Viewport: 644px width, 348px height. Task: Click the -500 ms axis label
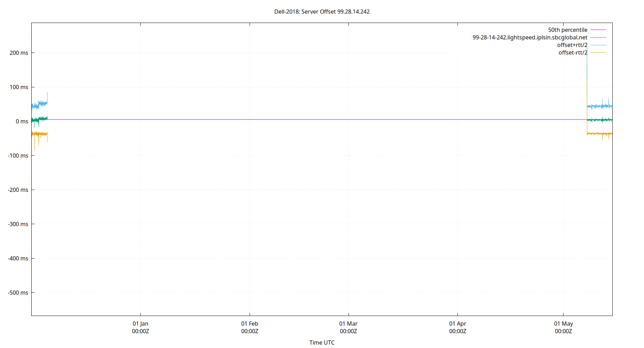[x=18, y=293]
